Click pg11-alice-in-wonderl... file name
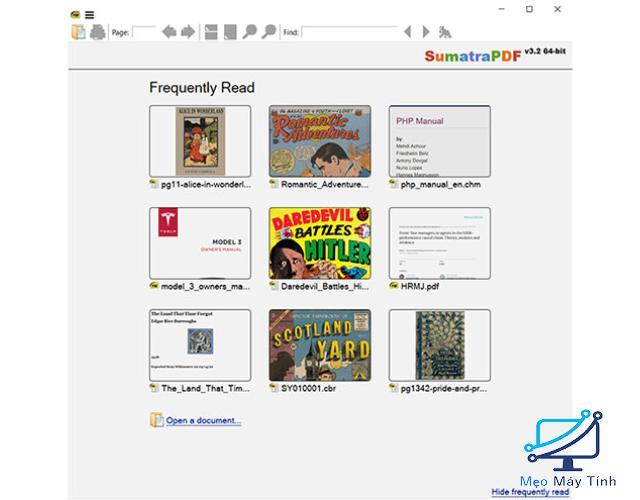This screenshot has width=640, height=500. 206,184
